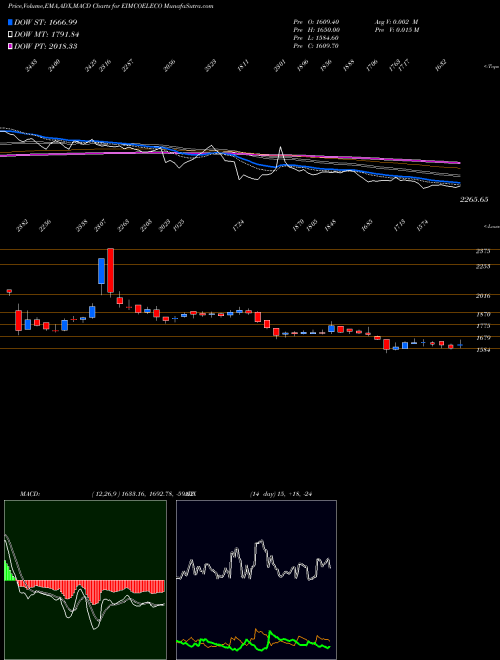Click the ADX (14 day) values text
This screenshot has width=500, height=660.
(x=282, y=494)
